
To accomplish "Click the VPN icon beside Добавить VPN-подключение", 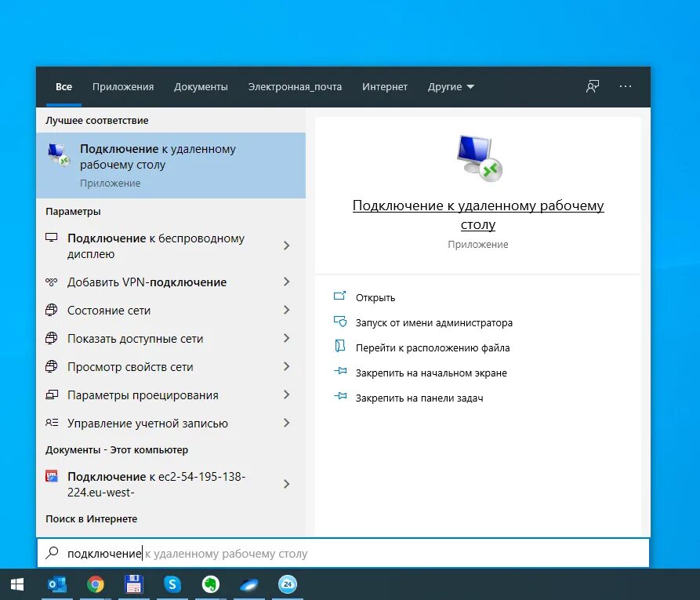I will (x=51, y=282).
